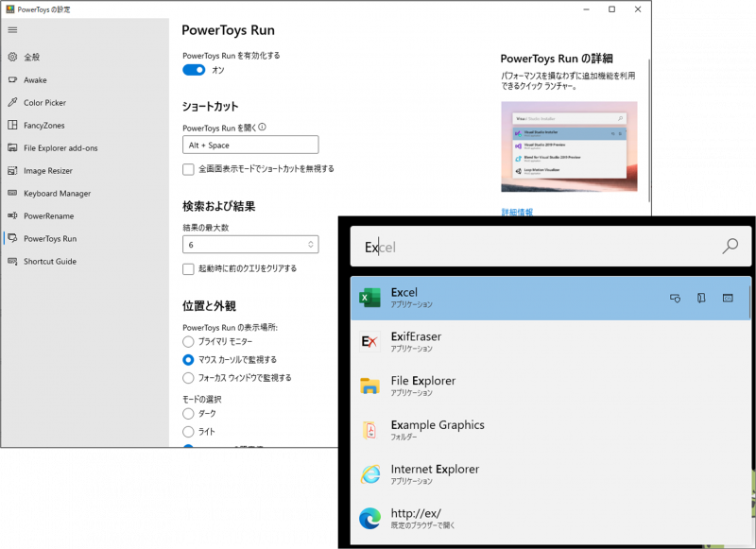Click the 結果の最大数 stepper arrows

point(311,245)
